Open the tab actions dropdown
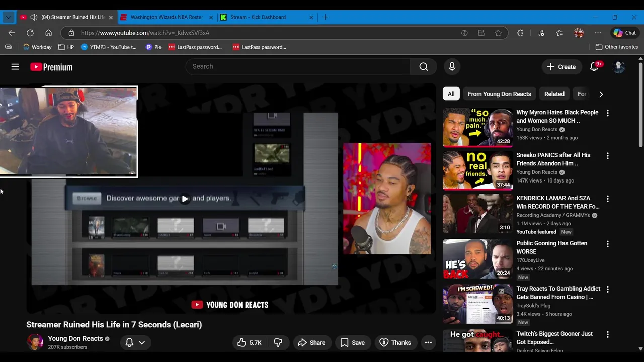Viewport: 644px width, 362px height. pos(8,17)
